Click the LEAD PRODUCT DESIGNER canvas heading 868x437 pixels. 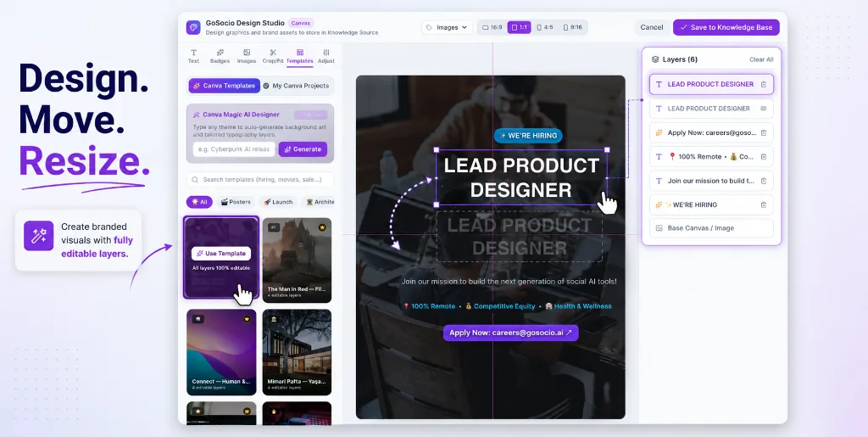point(521,177)
